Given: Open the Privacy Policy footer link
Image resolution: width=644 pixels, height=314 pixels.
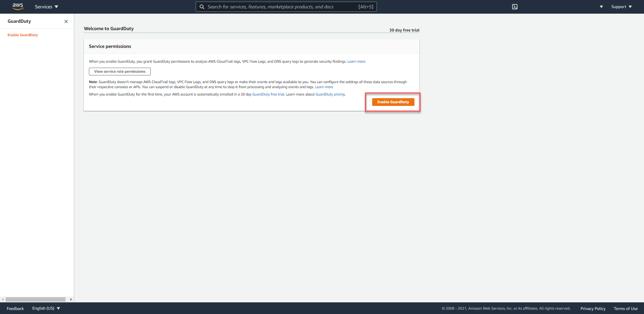Looking at the screenshot, I should (593, 309).
